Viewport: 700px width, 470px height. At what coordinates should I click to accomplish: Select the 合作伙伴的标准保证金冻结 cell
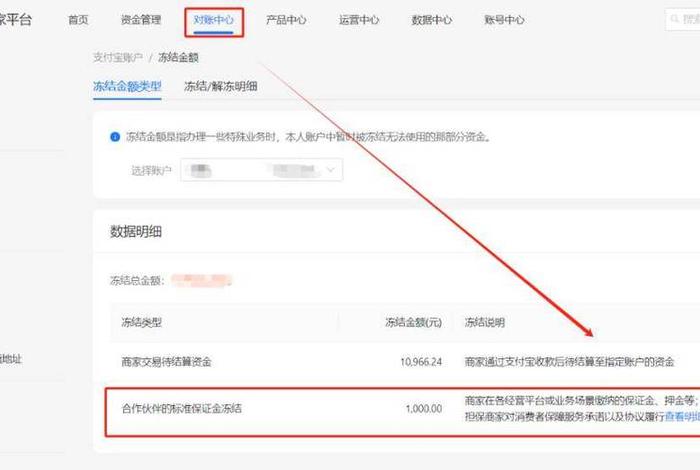coord(182,408)
